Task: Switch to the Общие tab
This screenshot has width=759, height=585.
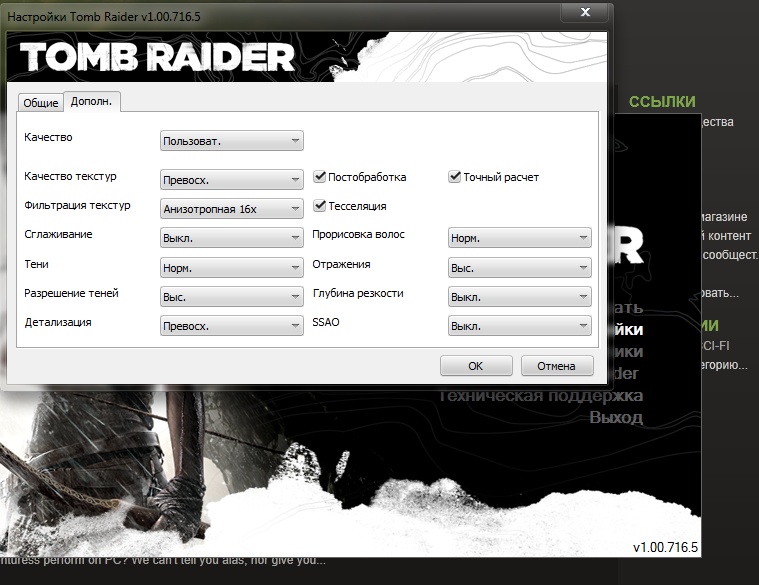Action: tap(41, 103)
